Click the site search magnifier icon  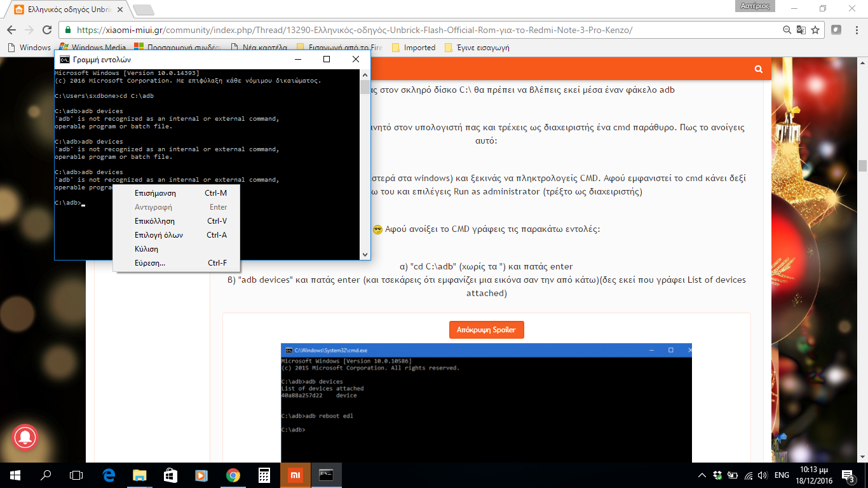tap(758, 69)
